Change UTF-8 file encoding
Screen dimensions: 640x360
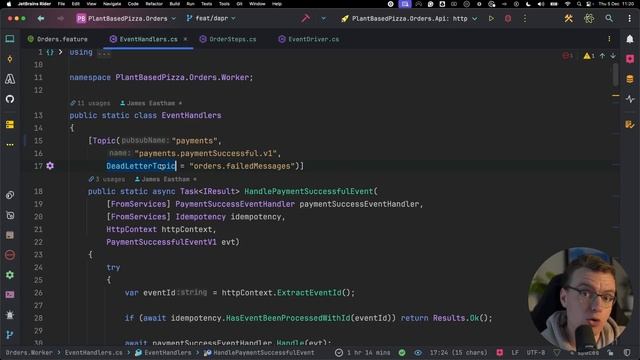[x=536, y=352]
